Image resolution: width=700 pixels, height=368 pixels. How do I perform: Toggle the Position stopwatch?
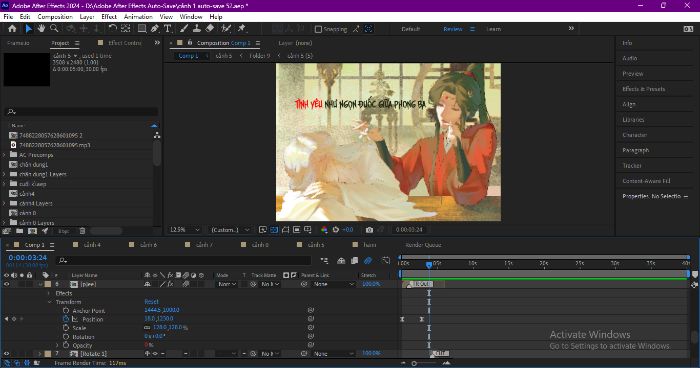[66, 319]
